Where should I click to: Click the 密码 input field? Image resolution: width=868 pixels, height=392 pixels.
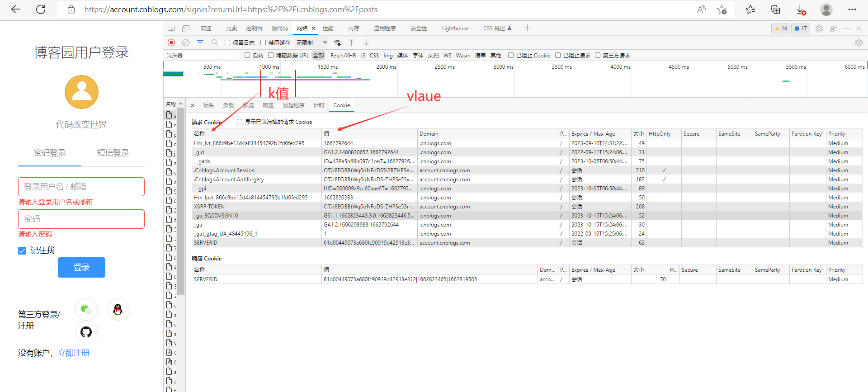pos(81,219)
